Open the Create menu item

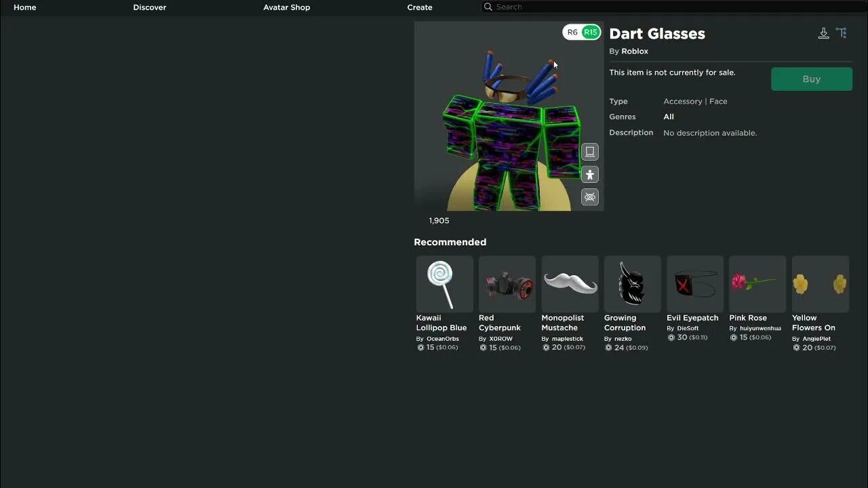pyautogui.click(x=420, y=7)
